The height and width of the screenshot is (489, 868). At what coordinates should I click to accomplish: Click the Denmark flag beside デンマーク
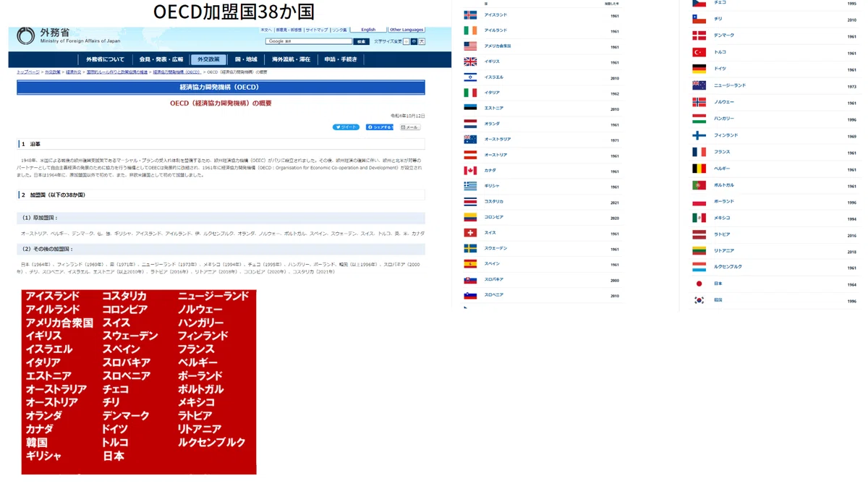point(699,35)
